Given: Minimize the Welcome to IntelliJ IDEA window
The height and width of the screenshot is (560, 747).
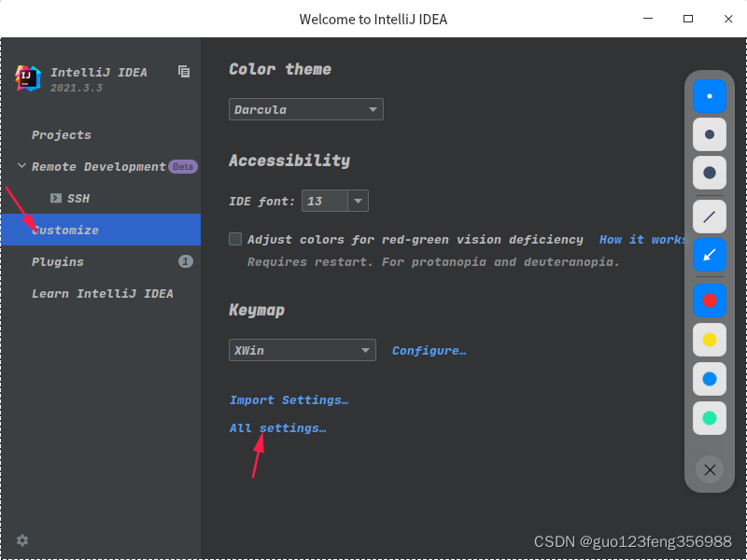Looking at the screenshot, I should (x=648, y=19).
